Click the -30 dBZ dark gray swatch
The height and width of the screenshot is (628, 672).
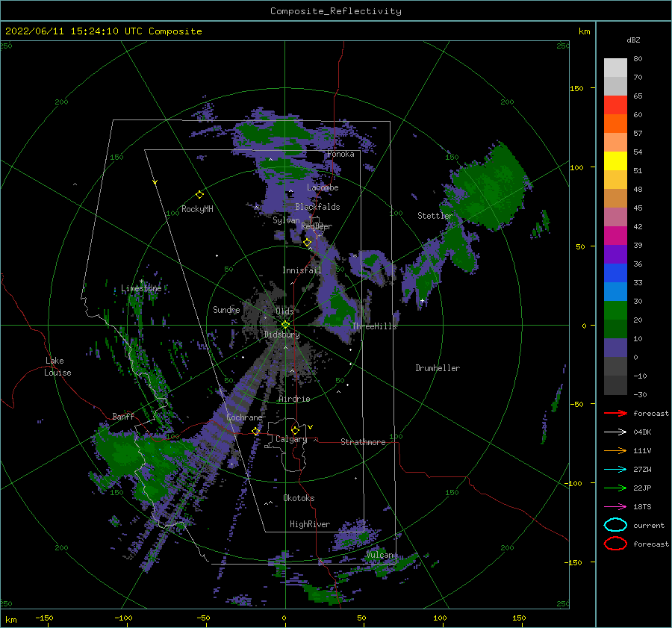coord(615,385)
